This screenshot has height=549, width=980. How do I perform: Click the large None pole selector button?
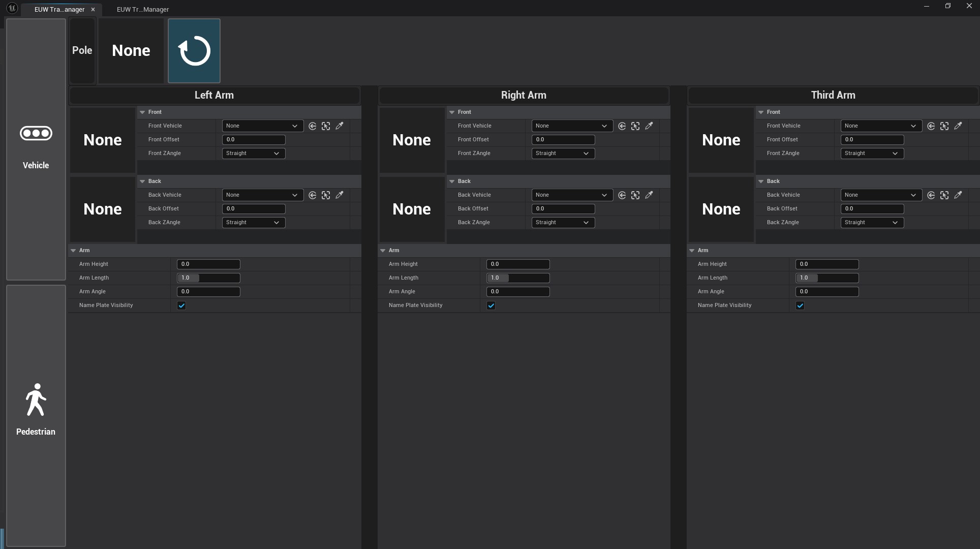(x=131, y=51)
